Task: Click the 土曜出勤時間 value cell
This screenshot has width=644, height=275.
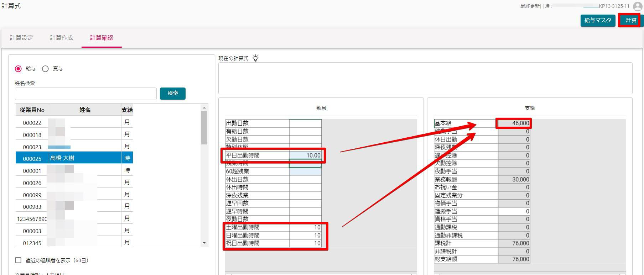Action: (x=305, y=227)
